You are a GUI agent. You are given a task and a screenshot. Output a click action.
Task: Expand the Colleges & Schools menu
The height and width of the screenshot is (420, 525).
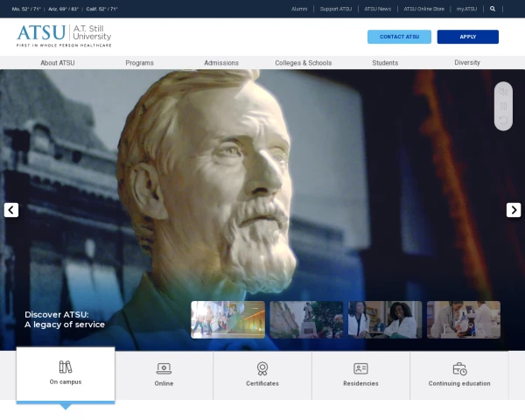click(303, 63)
